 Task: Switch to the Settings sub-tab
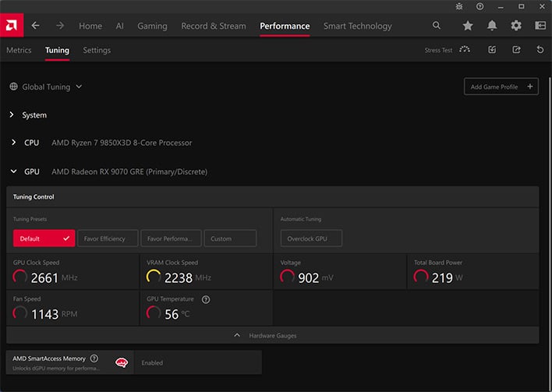coord(97,50)
